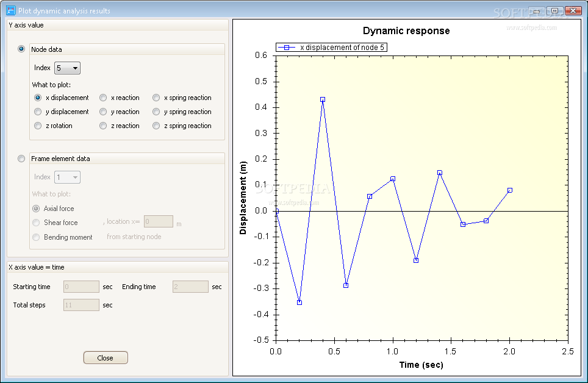Maximize the plot window

[554, 11]
